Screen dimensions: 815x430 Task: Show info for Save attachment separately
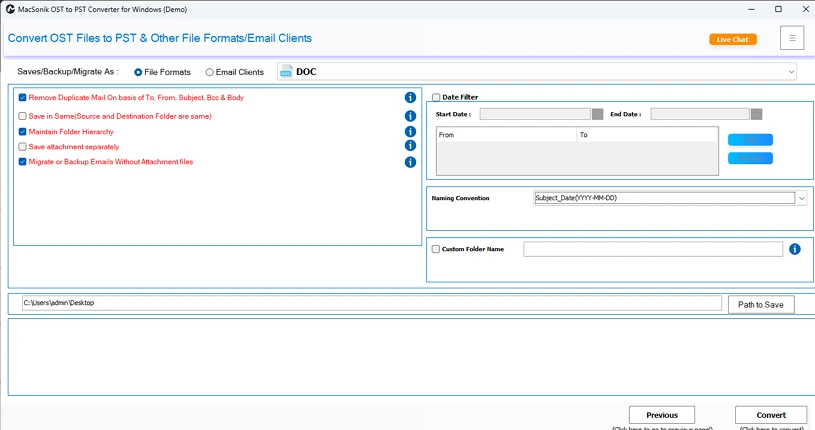point(410,146)
